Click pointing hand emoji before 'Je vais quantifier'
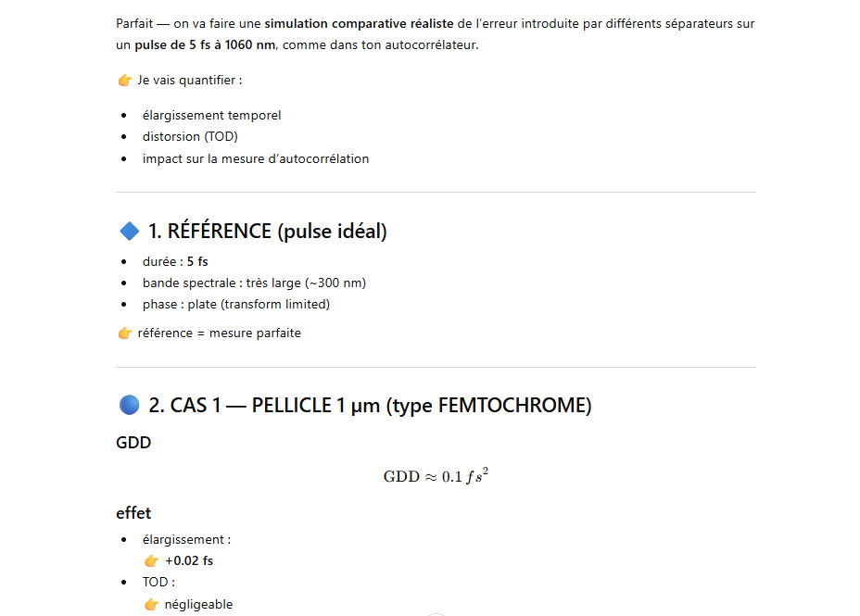The width and height of the screenshot is (860, 616). pyautogui.click(x=125, y=80)
